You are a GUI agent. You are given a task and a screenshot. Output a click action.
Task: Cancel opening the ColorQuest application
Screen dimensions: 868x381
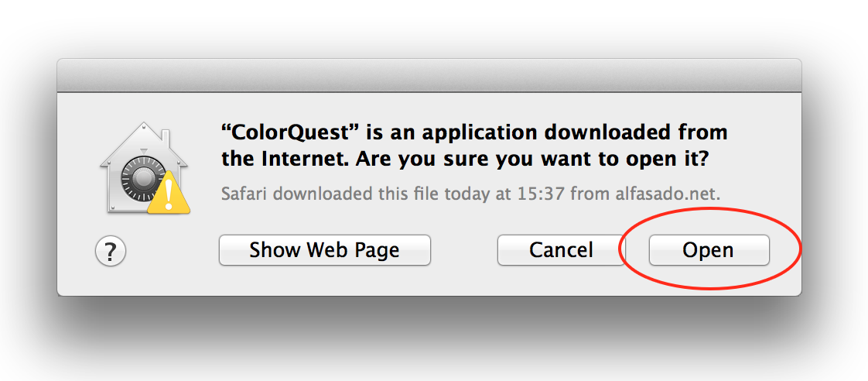[x=561, y=250]
